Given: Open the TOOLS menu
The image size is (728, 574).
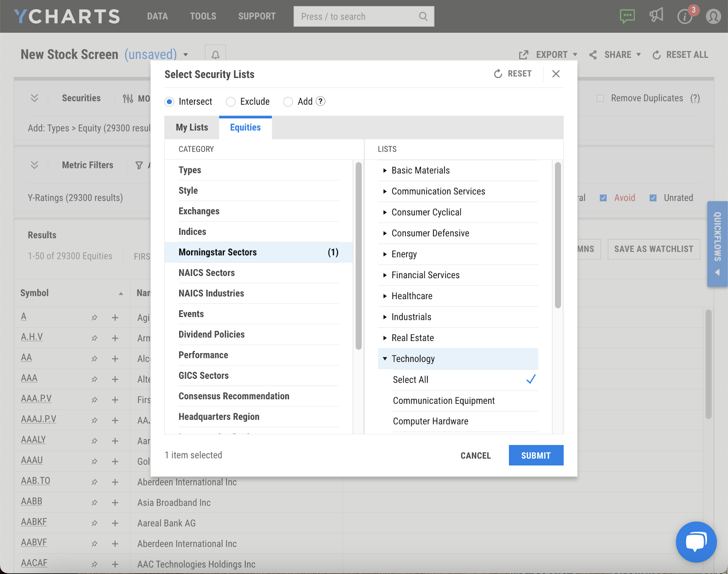Looking at the screenshot, I should [203, 16].
